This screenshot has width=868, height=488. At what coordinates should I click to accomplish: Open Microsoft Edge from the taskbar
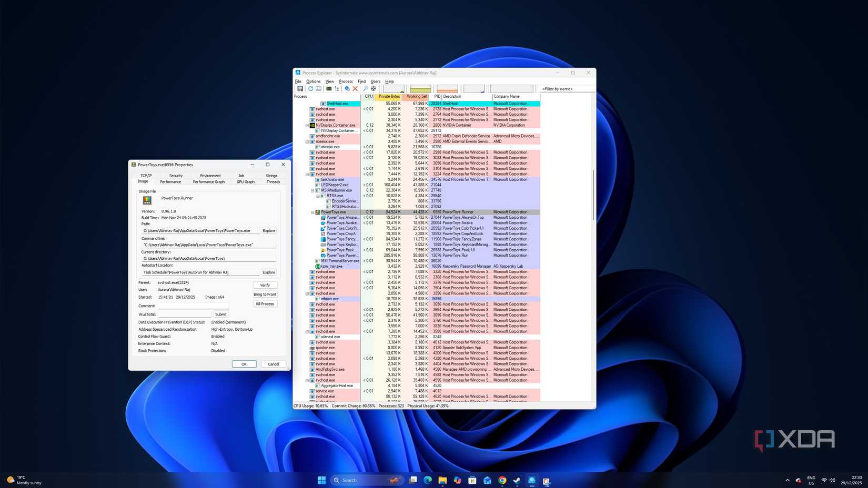(x=428, y=480)
